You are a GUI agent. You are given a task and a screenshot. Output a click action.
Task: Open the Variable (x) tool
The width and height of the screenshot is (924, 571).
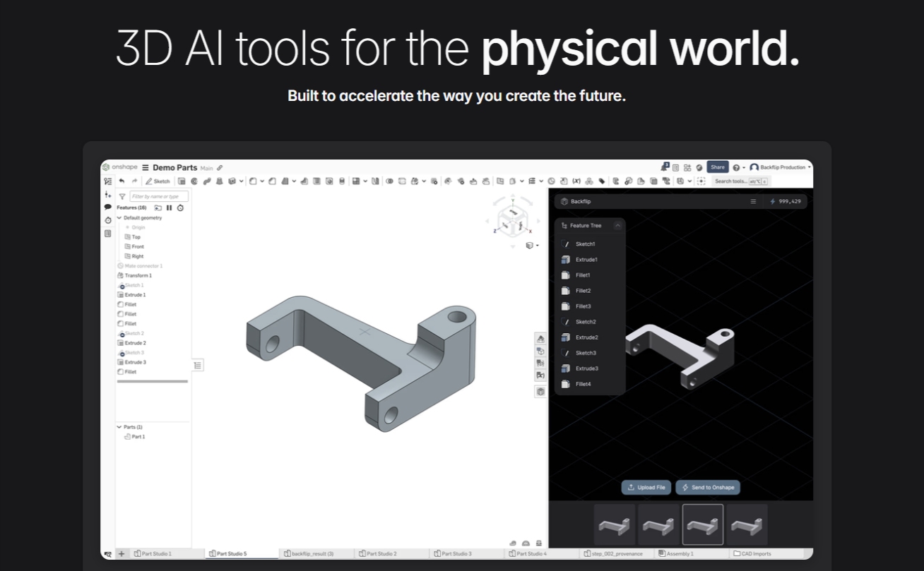click(x=576, y=181)
